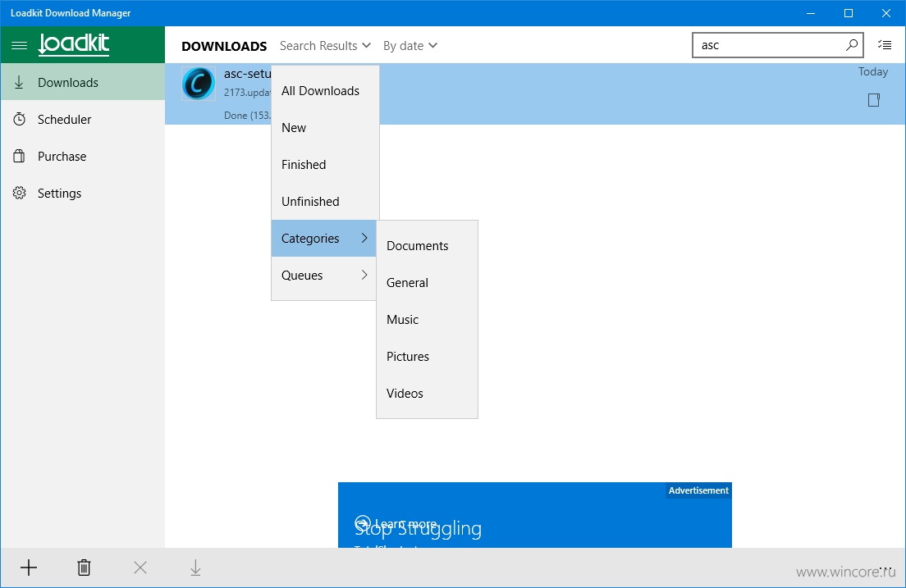906x588 pixels.
Task: Open the Categories submenu entry
Action: pyautogui.click(x=324, y=239)
